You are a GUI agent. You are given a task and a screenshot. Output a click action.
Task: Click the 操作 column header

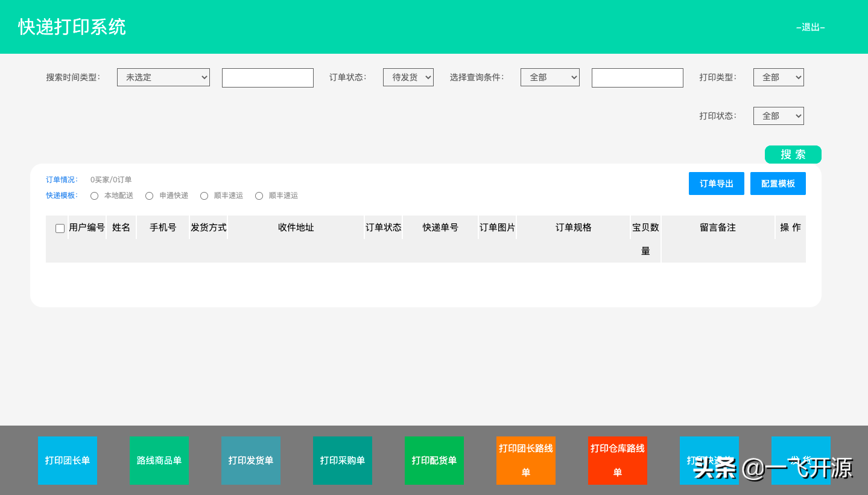pos(791,228)
